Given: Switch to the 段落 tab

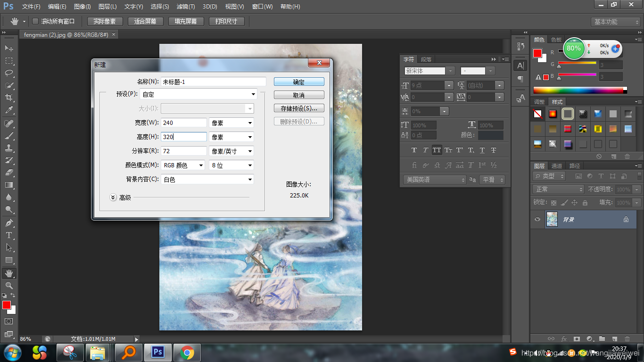Looking at the screenshot, I should pyautogui.click(x=426, y=59).
